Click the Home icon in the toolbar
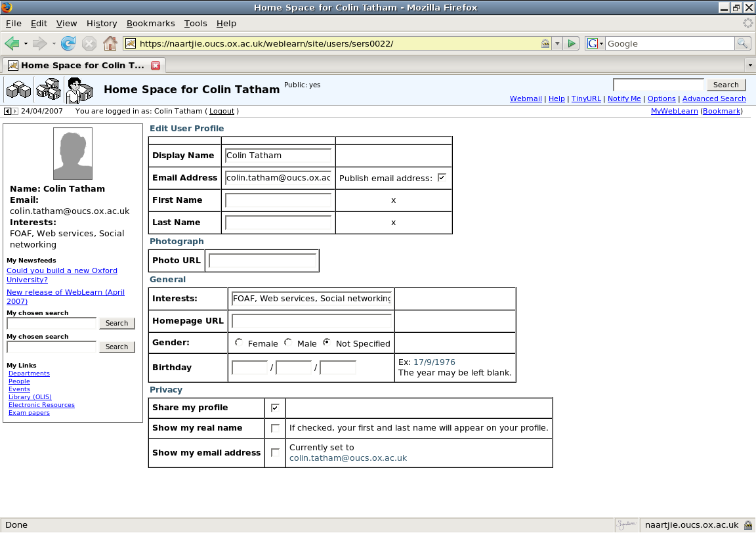Image resolution: width=756 pixels, height=533 pixels. point(110,44)
